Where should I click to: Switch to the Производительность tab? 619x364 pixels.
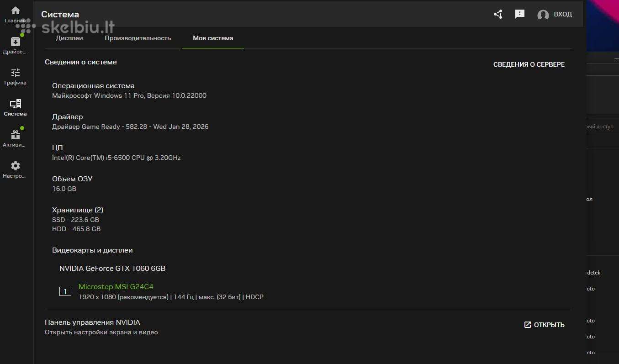coord(138,38)
